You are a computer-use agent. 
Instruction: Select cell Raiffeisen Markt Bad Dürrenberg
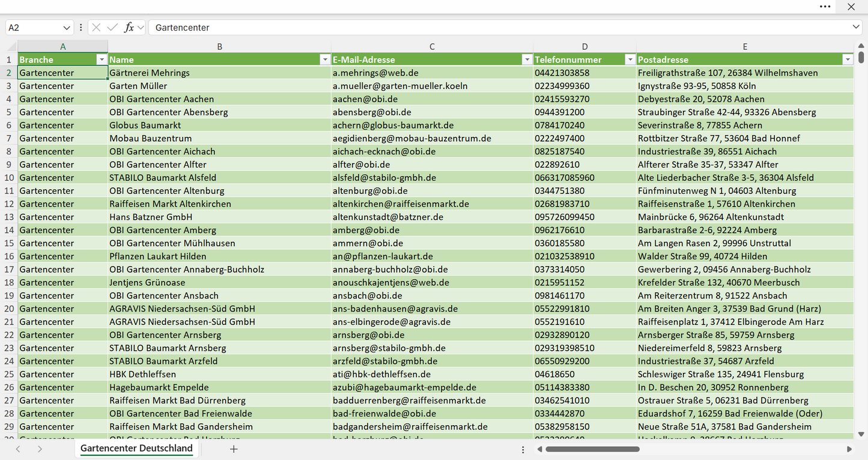coord(220,401)
